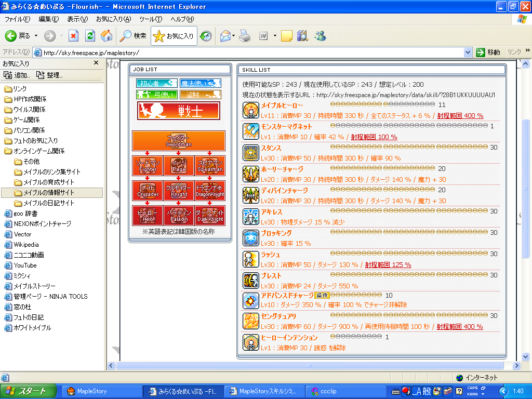This screenshot has height=399, width=532.
Task: Open the お気に入り(A) menu
Action: 113,19
